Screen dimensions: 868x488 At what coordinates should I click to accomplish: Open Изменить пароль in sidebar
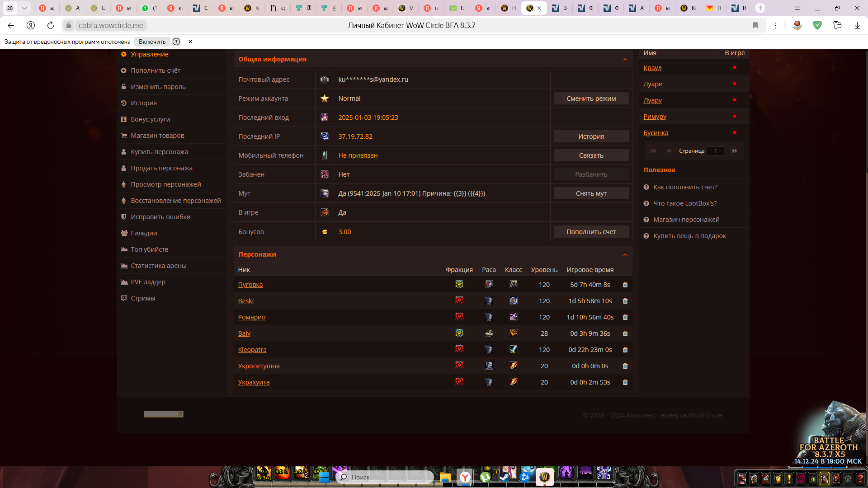(x=172, y=87)
